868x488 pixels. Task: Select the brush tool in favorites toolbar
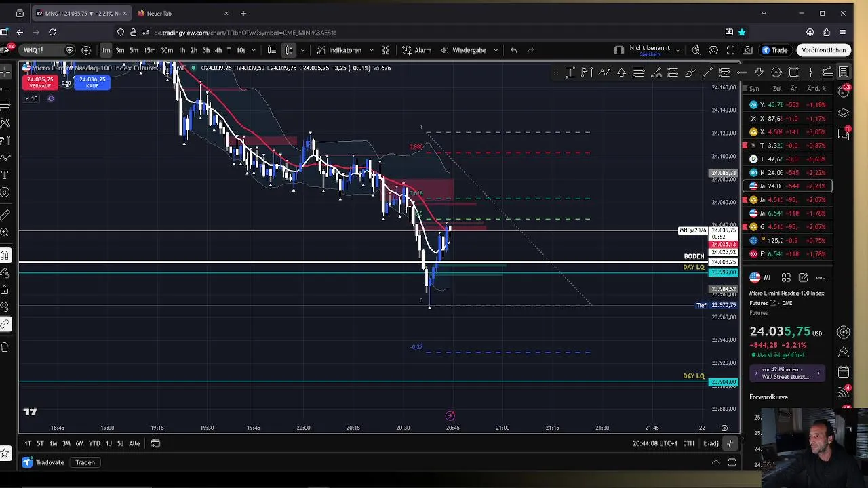[690, 73]
